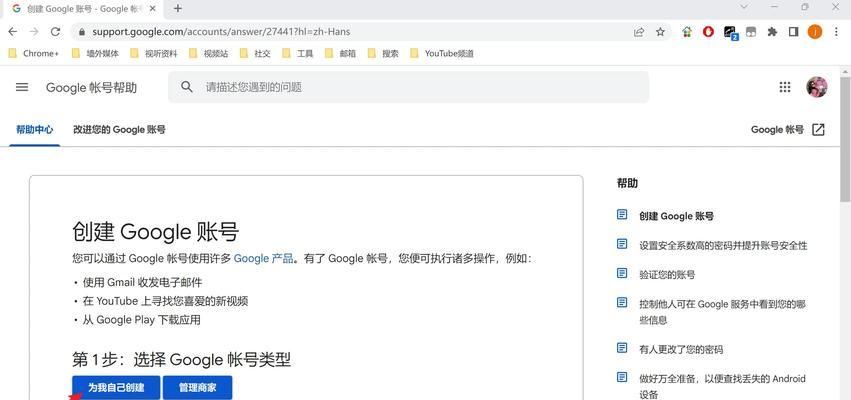This screenshot has width=851, height=400.
Task: Open the tab search chevron in title bar
Action: [744, 7]
